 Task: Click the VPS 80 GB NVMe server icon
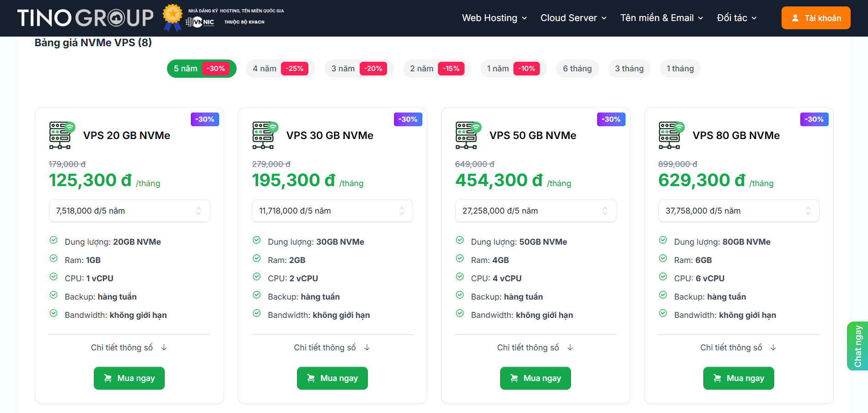coord(671,135)
